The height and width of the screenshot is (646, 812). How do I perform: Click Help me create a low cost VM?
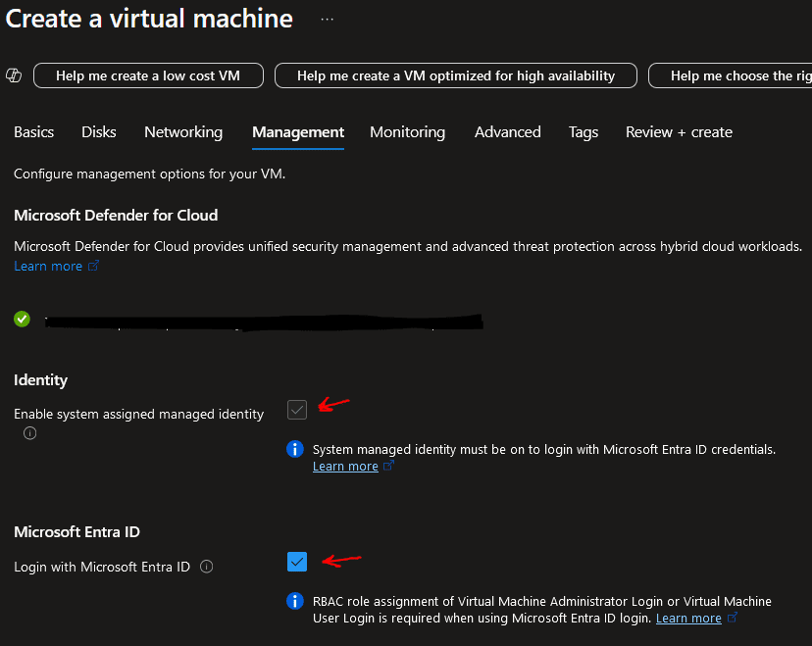149,75
